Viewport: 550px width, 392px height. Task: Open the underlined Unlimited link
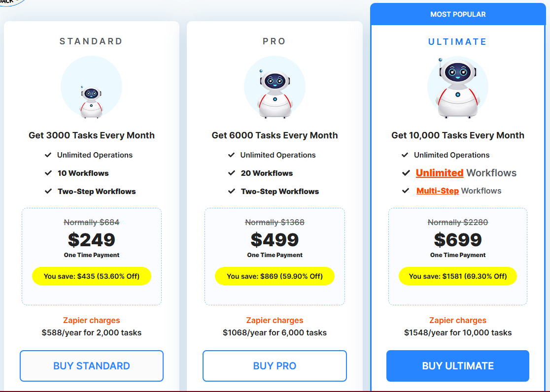pos(440,173)
